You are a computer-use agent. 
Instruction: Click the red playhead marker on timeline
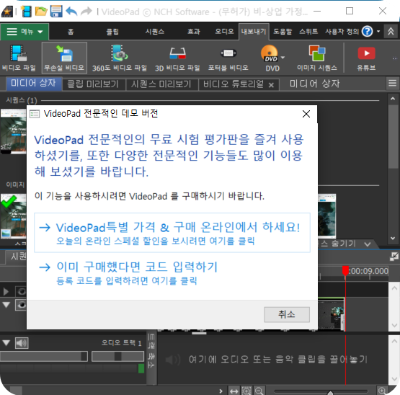tap(345, 270)
